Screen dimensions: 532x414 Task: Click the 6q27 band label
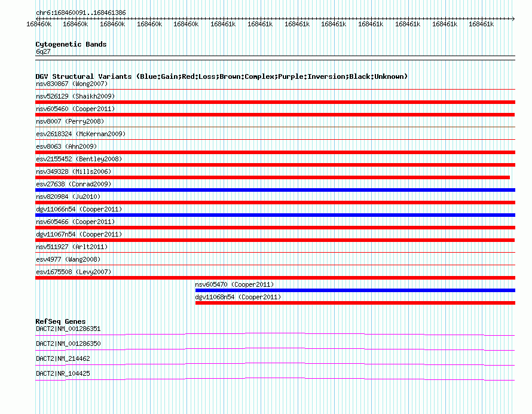pyautogui.click(x=43, y=51)
